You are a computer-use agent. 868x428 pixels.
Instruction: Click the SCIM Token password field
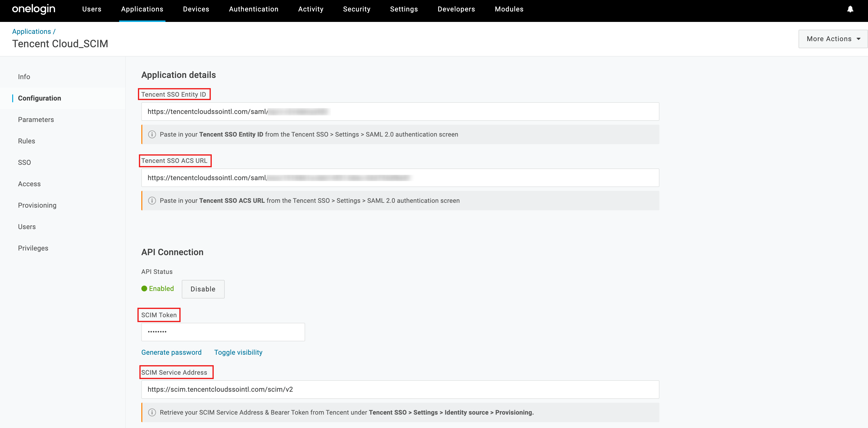[223, 332]
